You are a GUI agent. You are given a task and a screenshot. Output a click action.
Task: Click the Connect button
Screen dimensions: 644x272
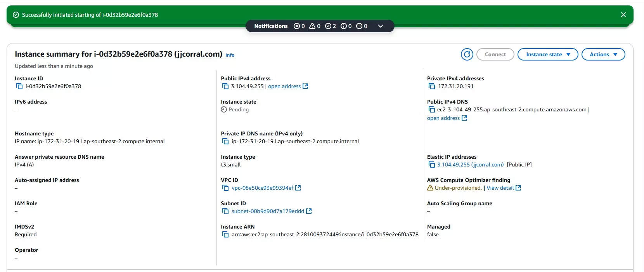(x=495, y=55)
